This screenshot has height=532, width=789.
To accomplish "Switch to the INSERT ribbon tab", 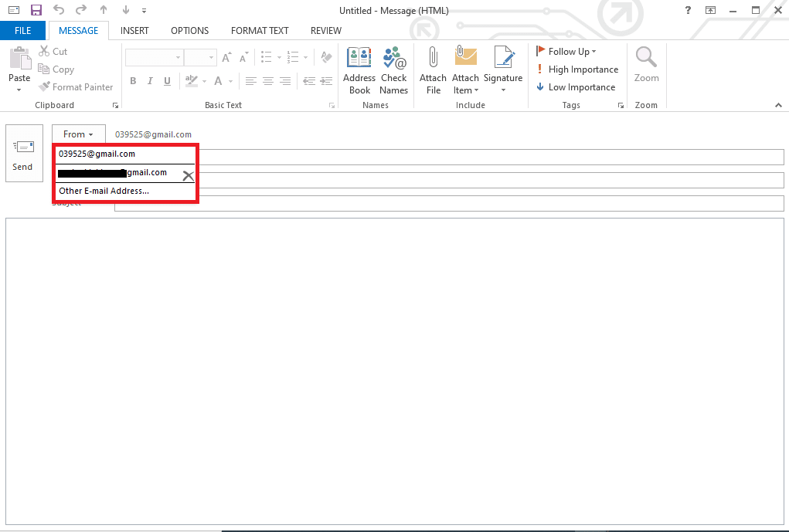I will coord(134,30).
